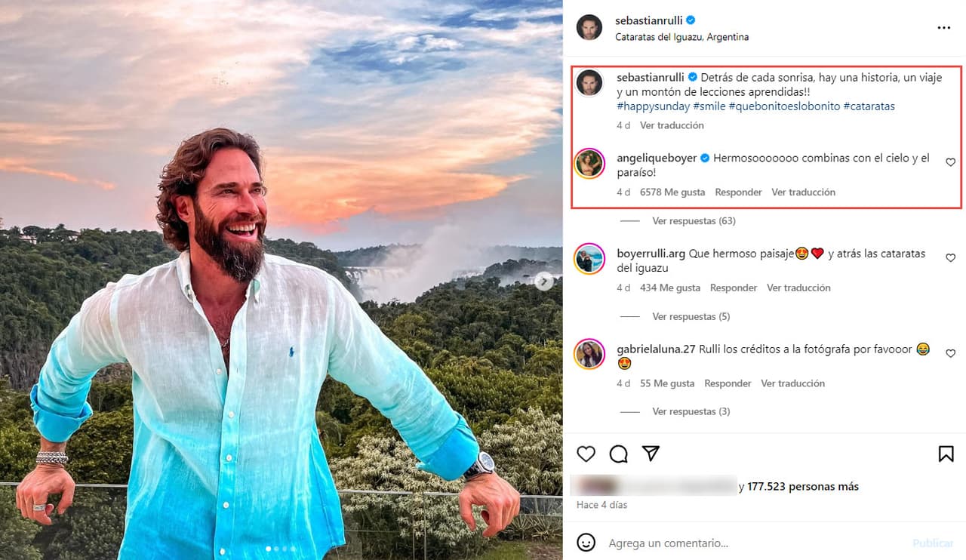Save the post with the bookmark icon
Viewport: 966px width, 560px height.
[946, 454]
